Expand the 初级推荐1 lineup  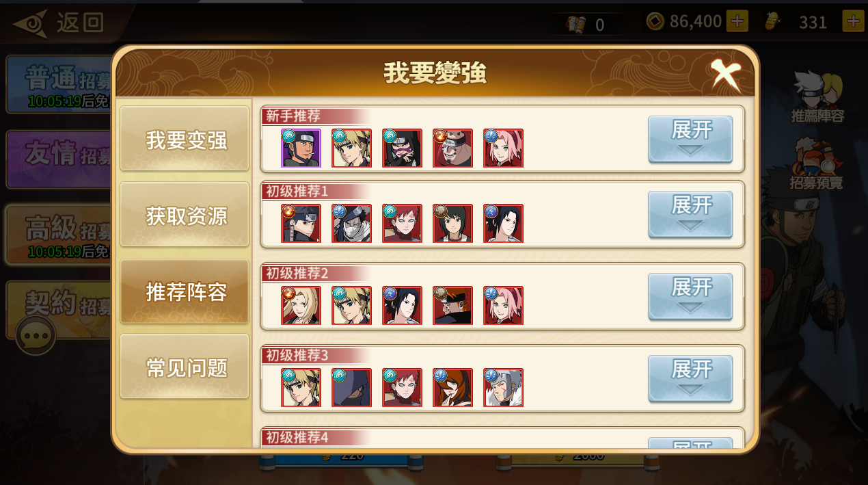pos(690,215)
